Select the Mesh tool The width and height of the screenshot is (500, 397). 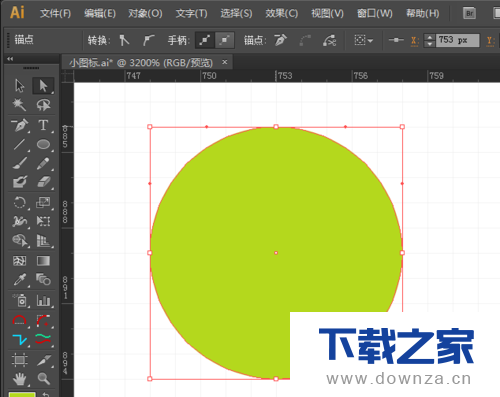pos(20,260)
